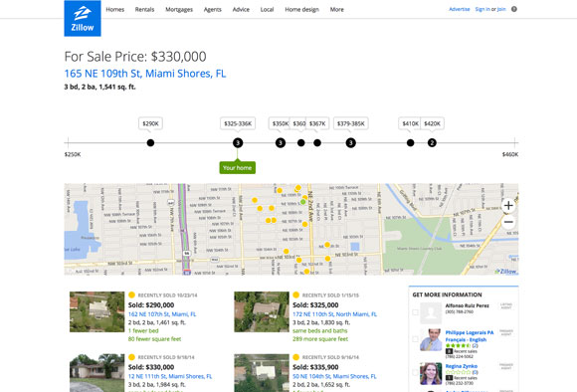Click Regina Zynko's review count (0)
577x392 pixels.
(x=476, y=372)
